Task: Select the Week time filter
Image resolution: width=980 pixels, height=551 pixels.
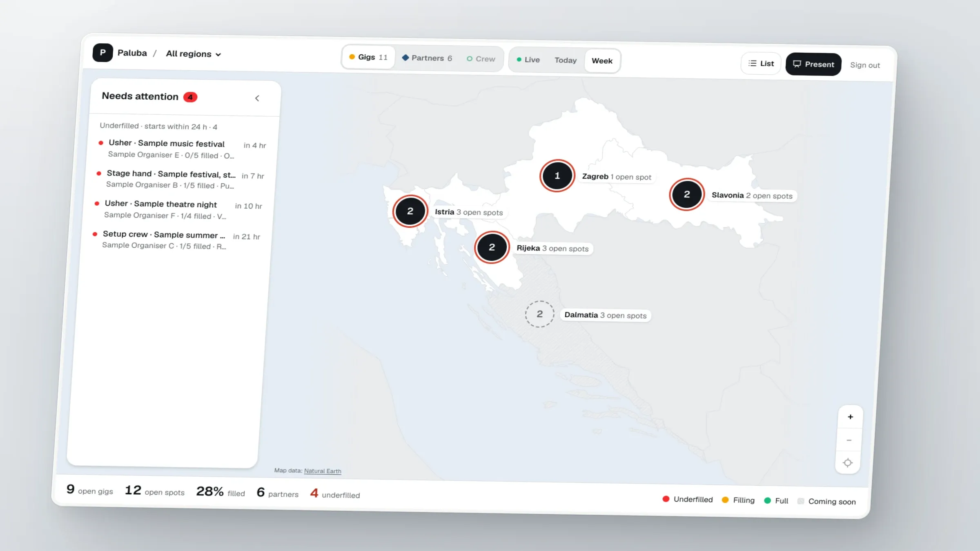Action: [x=602, y=61]
